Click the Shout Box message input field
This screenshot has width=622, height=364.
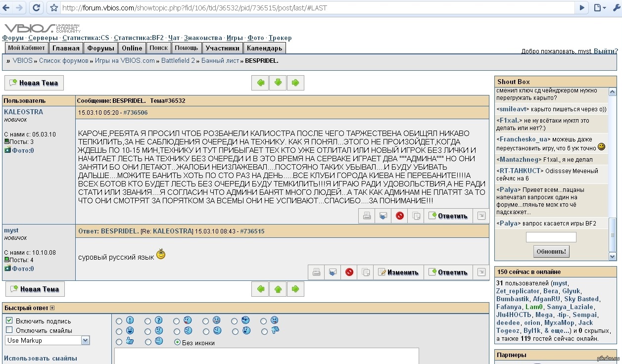[x=551, y=237]
